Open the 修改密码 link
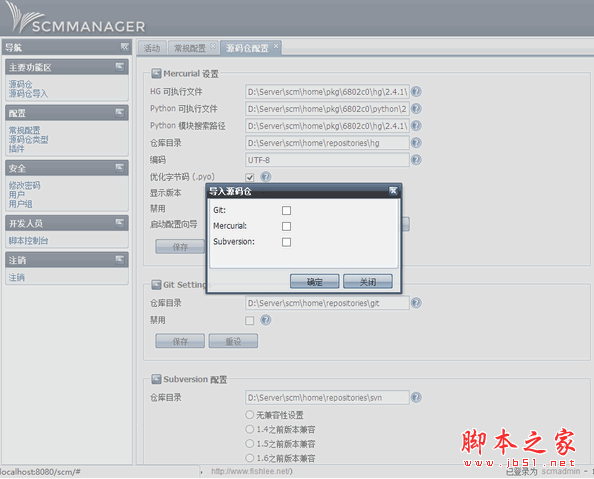 [24, 185]
